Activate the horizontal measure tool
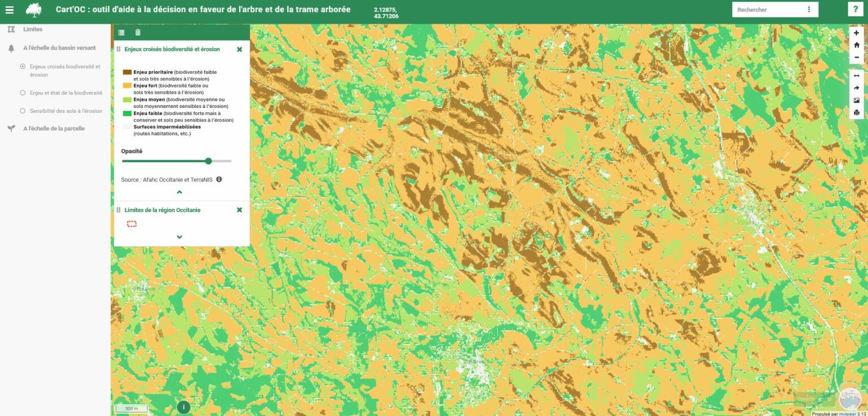 click(856, 76)
